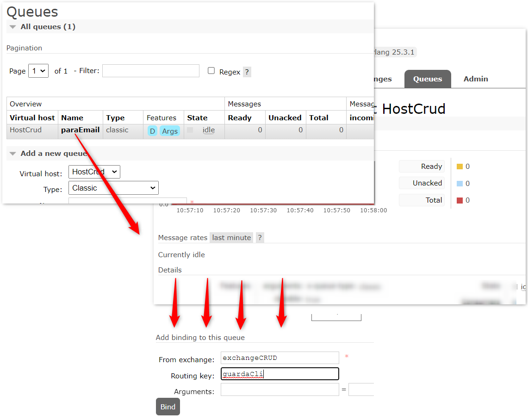Click the Args feature badge
Screen dimensions: 528x420
pyautogui.click(x=170, y=131)
